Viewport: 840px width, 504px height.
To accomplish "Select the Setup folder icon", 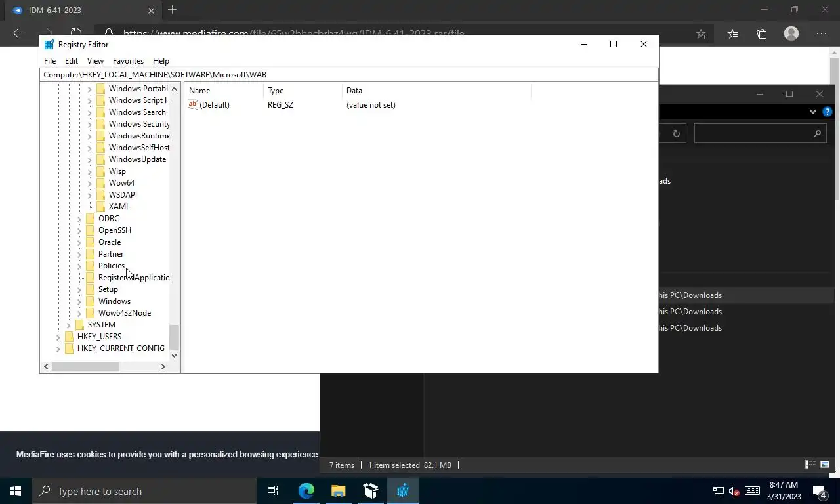I will (x=90, y=289).
